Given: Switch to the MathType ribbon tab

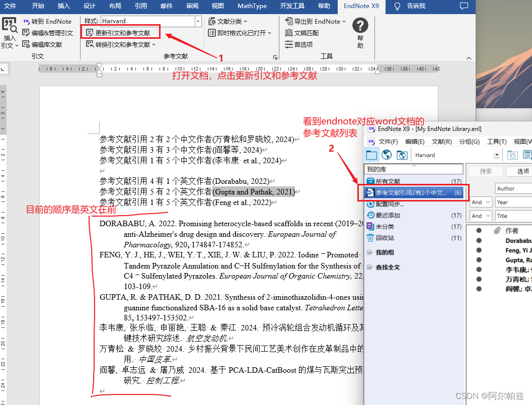Looking at the screenshot, I should [x=252, y=6].
